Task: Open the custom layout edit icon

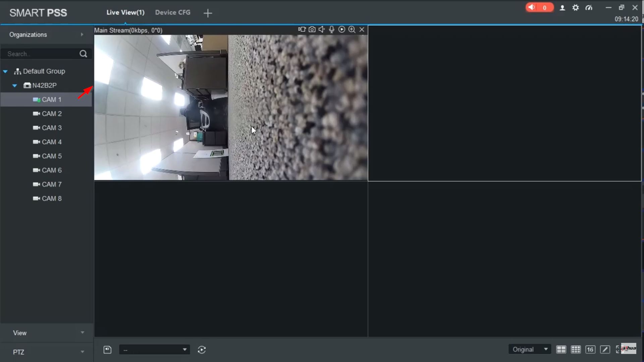Action: [x=605, y=350]
